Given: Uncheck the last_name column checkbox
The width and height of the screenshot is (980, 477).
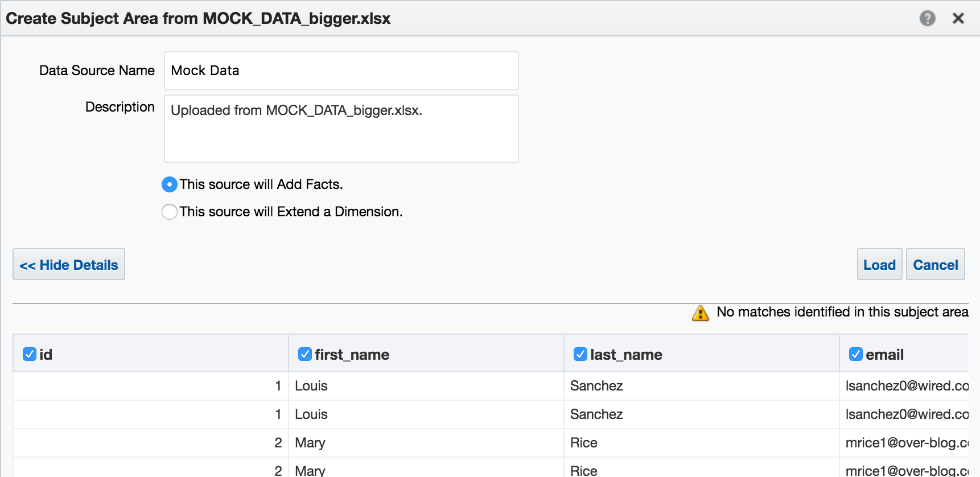Looking at the screenshot, I should point(580,354).
